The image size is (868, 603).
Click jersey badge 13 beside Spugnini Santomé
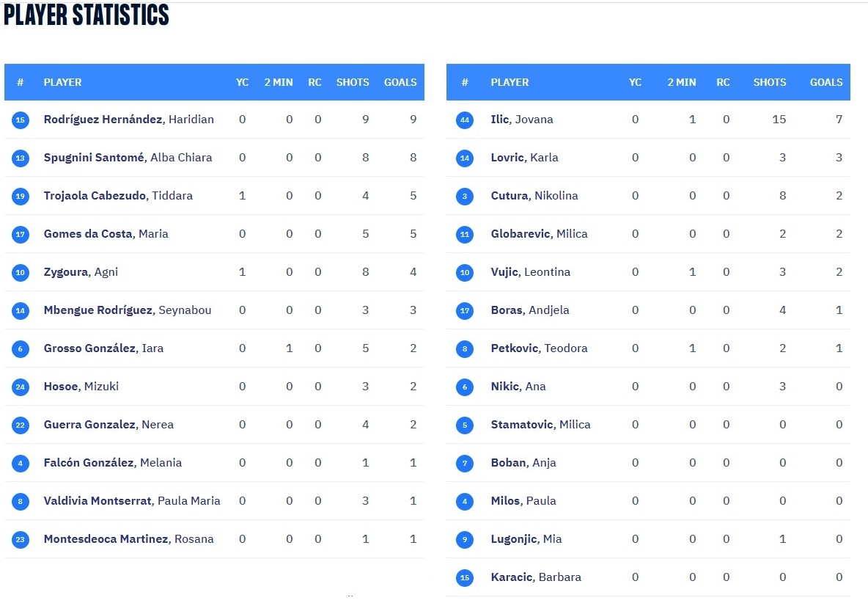pos(21,158)
